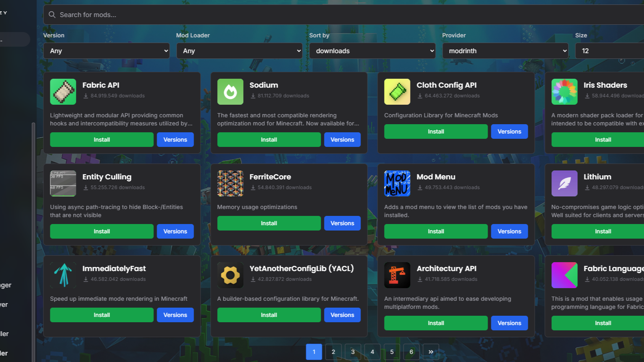The image size is (644, 362).
Task: Jump to page 6 of results
Action: [x=411, y=352]
